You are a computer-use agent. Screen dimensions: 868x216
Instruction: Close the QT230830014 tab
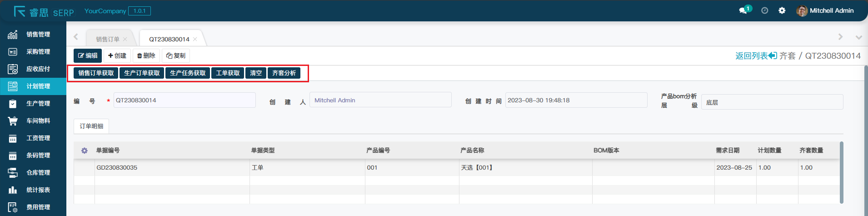click(195, 39)
